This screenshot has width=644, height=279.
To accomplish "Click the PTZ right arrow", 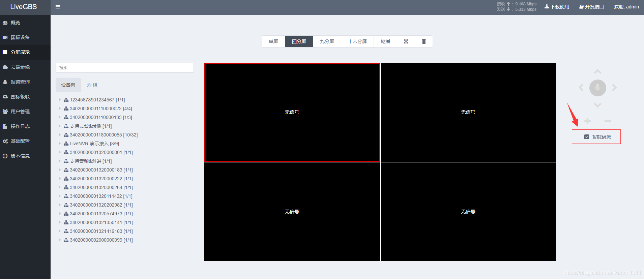I will pos(614,88).
